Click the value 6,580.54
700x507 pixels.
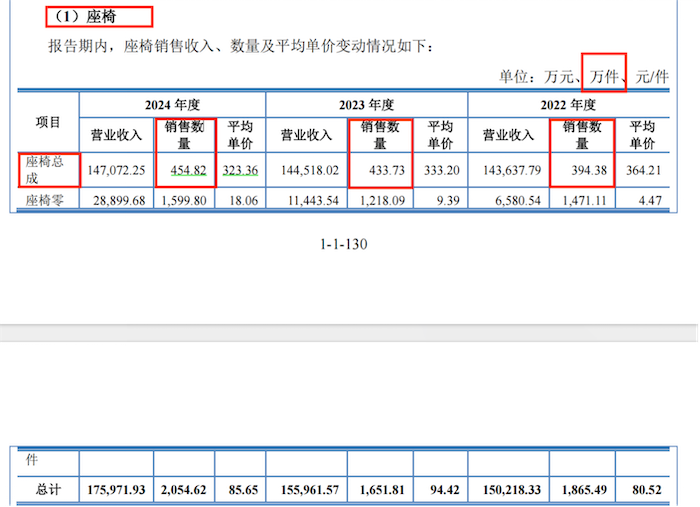point(518,201)
